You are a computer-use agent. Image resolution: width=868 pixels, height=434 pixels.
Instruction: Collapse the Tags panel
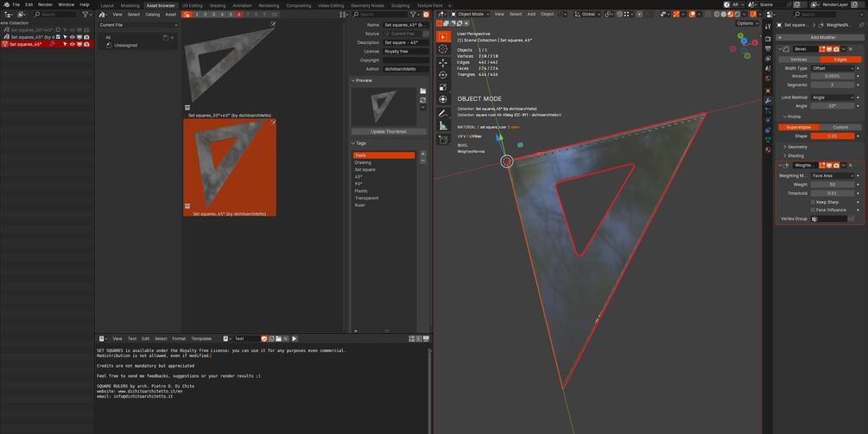[360, 143]
